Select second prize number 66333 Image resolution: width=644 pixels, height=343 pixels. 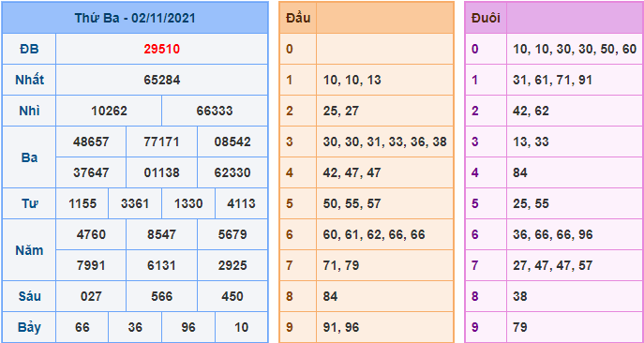coord(215,111)
